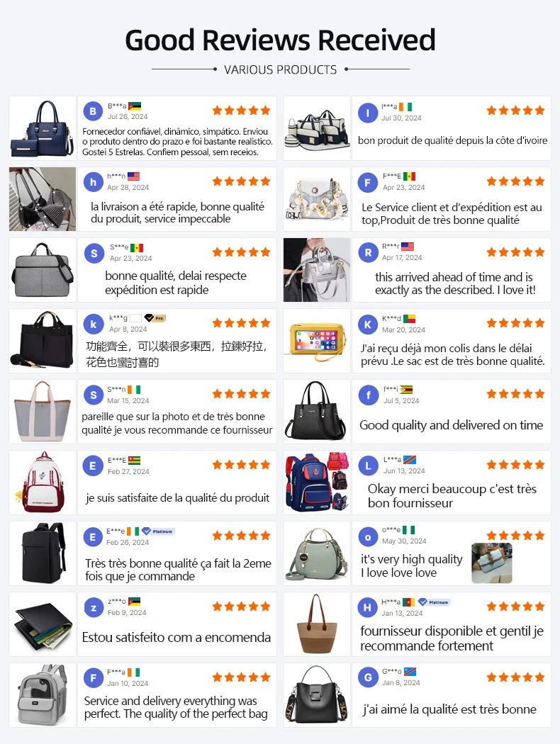This screenshot has height=744, width=560.
Task: Open the customer photo attached to o***e's review
Action: click(x=492, y=563)
